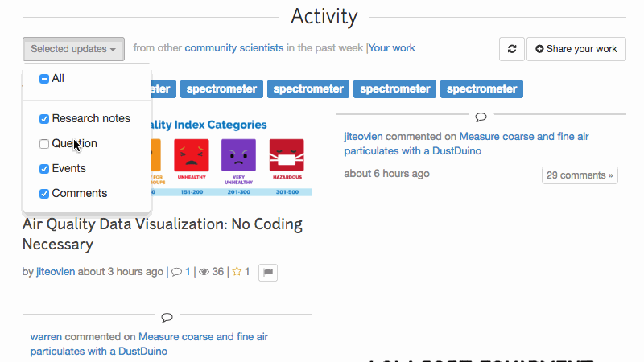Flag the Air Quality Data Visualization note

[268, 272]
